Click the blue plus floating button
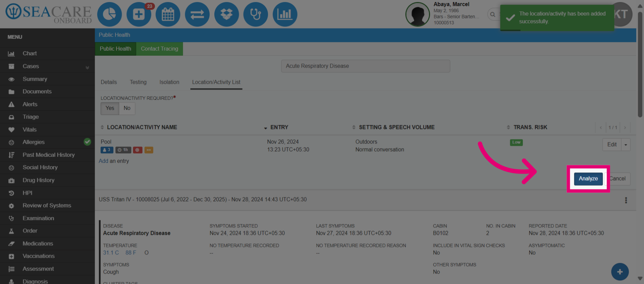Viewport: 644px width, 284px height. (x=620, y=272)
